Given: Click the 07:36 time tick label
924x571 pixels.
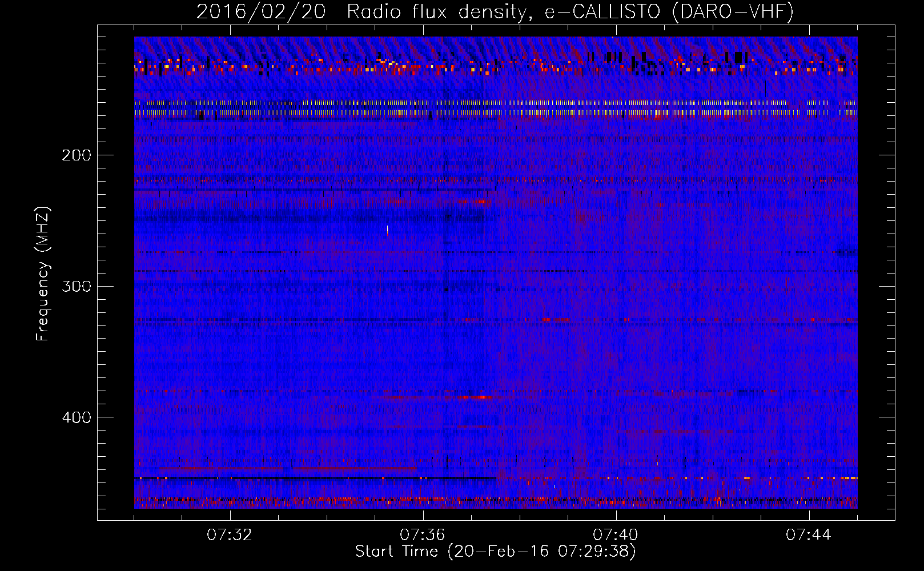Looking at the screenshot, I should (423, 535).
